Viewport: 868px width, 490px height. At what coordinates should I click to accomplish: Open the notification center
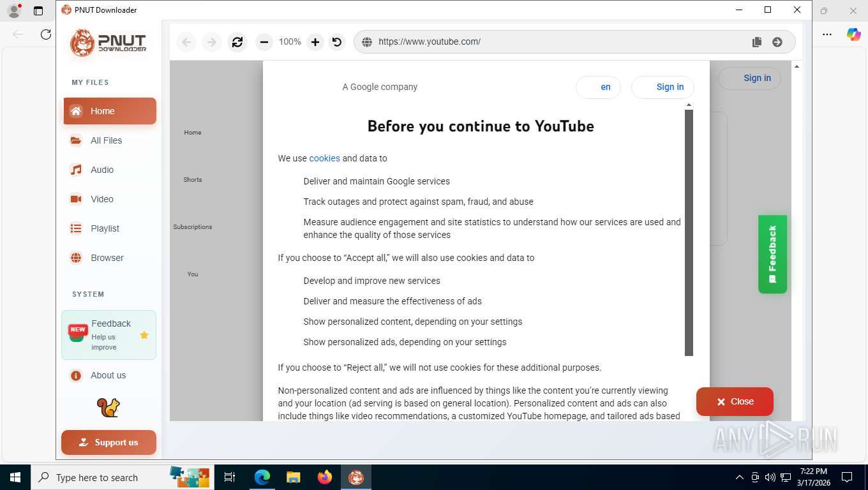pos(847,477)
